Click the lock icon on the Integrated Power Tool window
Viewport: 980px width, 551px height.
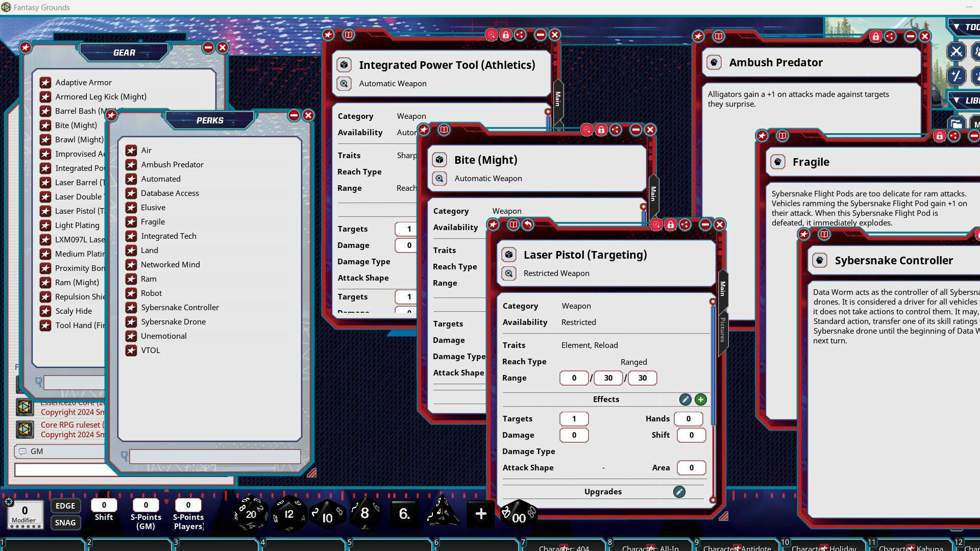[x=505, y=35]
